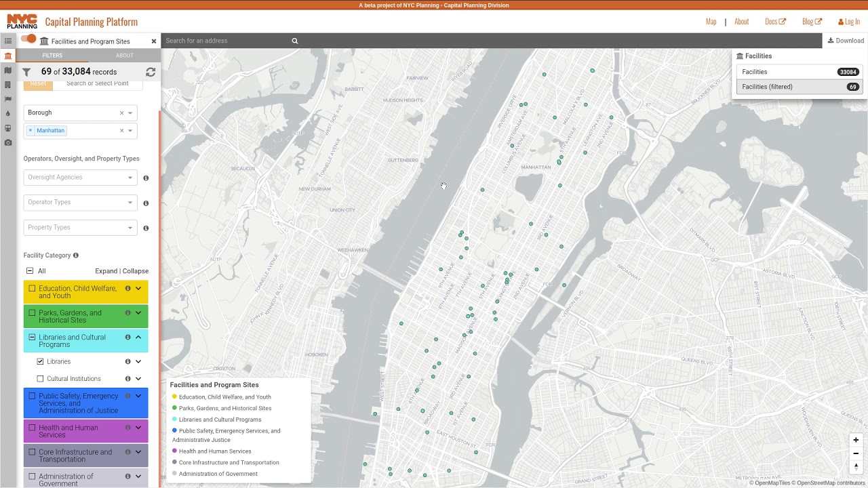Check Education, Child Welfare, and Youth checkbox
Screen dimensions: 868x488
[32, 289]
